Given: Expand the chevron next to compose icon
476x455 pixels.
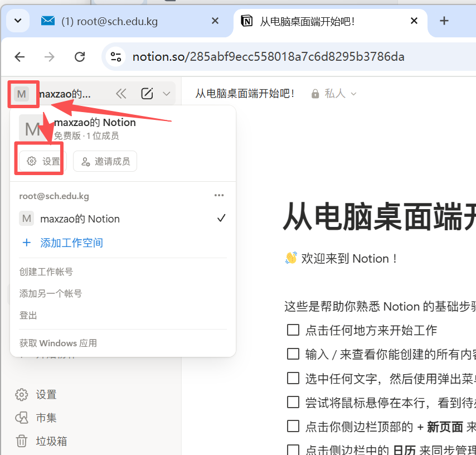Looking at the screenshot, I should [x=166, y=93].
